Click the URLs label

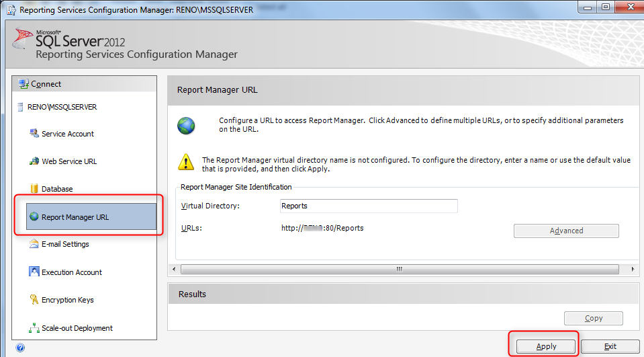tap(191, 228)
